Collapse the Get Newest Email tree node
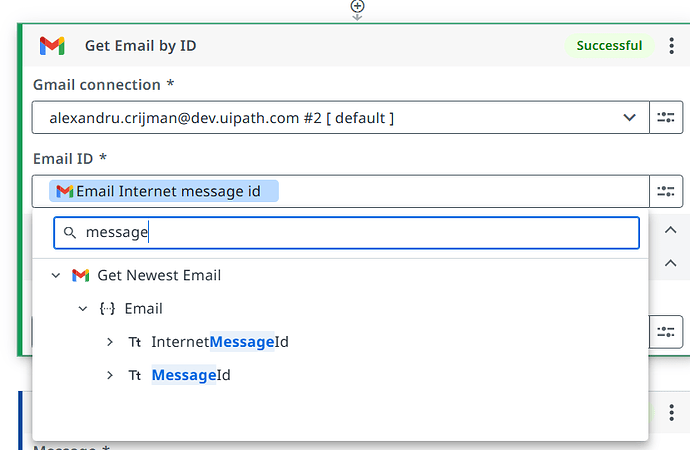 (x=56, y=275)
